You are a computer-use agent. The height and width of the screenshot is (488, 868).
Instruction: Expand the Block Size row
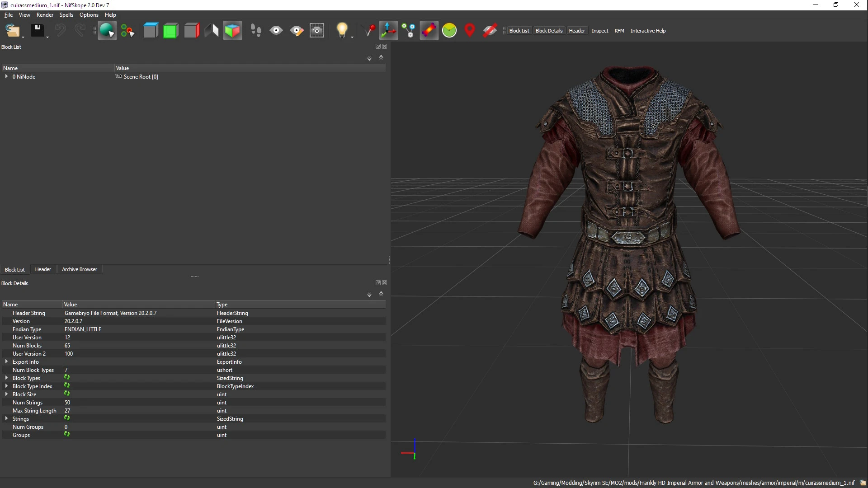pos(6,394)
